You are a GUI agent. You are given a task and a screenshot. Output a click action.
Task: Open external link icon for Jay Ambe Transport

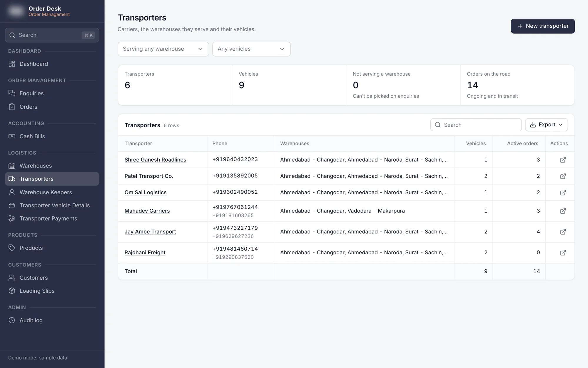coord(563,232)
